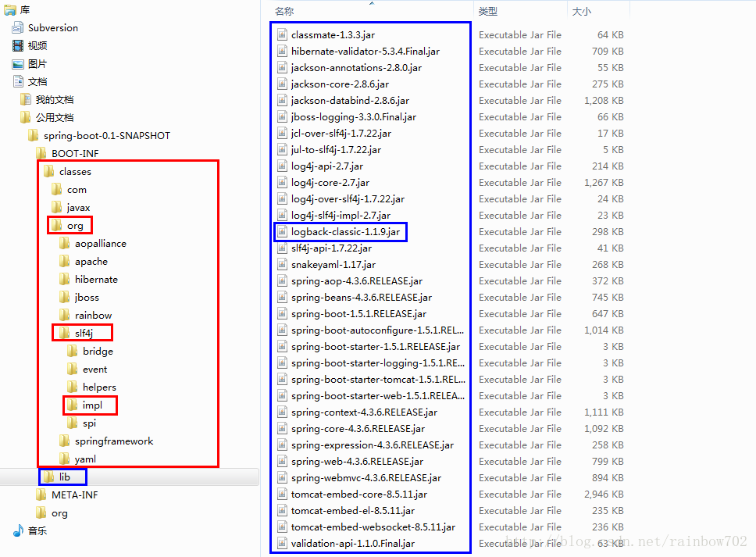Screen dimensions: 756x557
Task: Click the Subversion library icon
Action: [18, 28]
